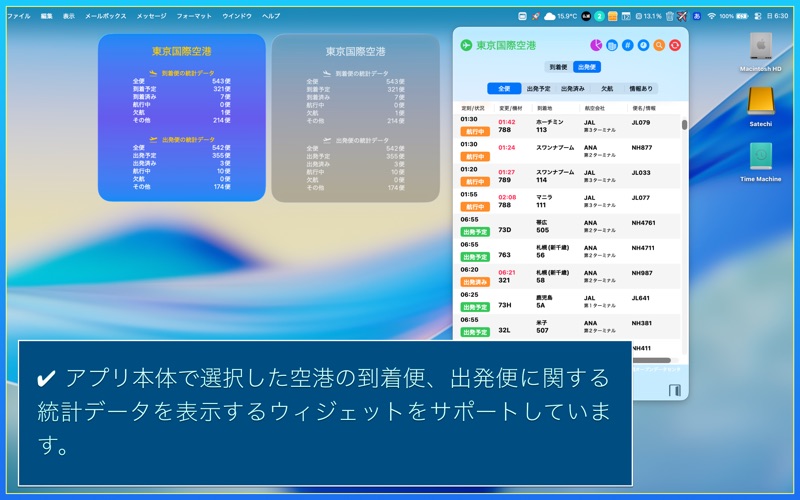Viewport: 800px width, 500px height.
Task: Open the ウインドウ menu
Action: pyautogui.click(x=237, y=16)
